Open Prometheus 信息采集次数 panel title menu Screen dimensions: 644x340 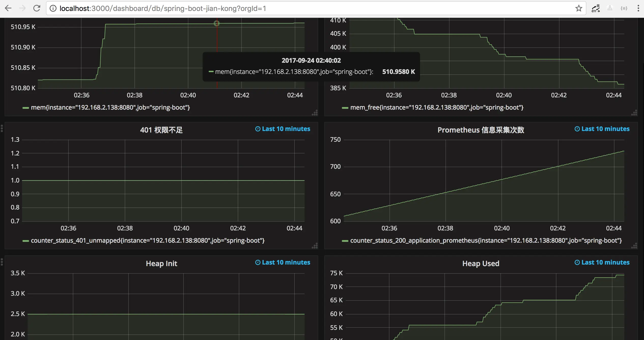pyautogui.click(x=481, y=130)
